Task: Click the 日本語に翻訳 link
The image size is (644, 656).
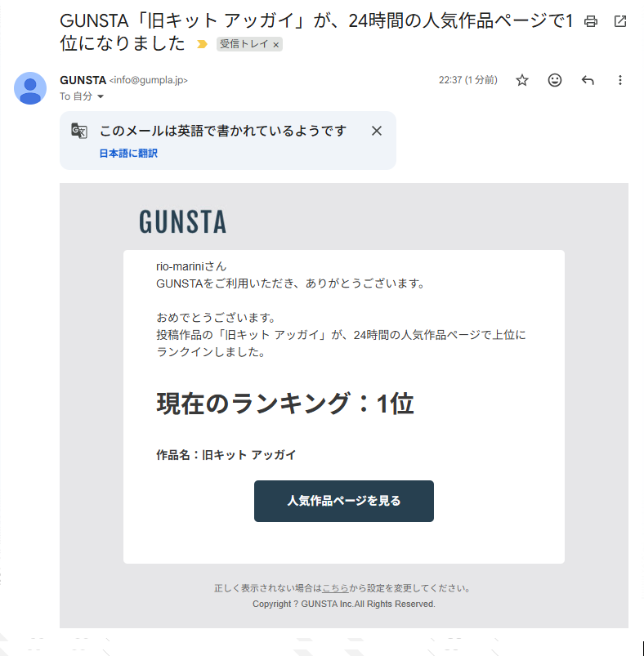Action: click(128, 154)
